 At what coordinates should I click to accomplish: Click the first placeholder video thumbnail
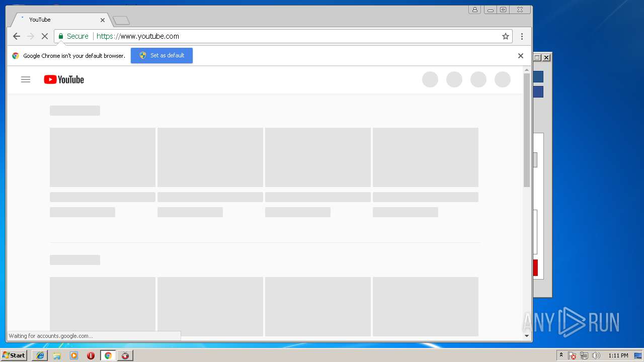103,157
